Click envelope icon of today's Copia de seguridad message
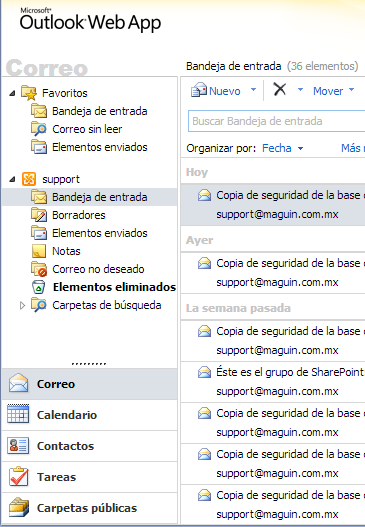 coord(204,195)
